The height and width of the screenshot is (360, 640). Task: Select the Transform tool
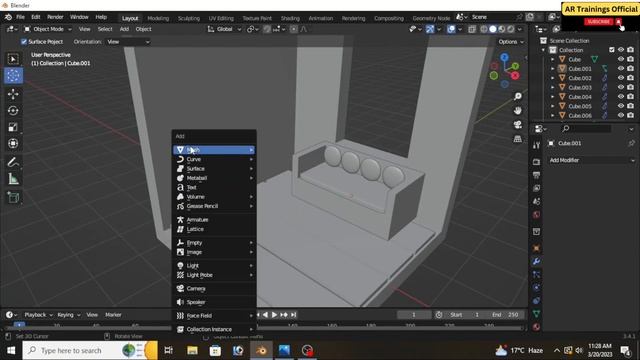[13, 143]
